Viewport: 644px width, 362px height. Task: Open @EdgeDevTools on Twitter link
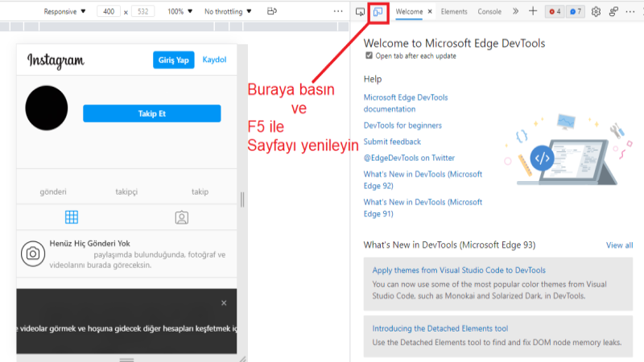[409, 158]
